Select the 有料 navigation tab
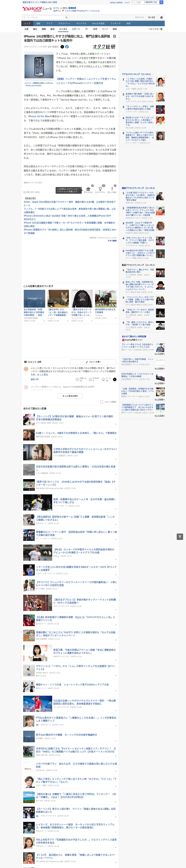This screenshot has height=868, width=186. [128, 24]
